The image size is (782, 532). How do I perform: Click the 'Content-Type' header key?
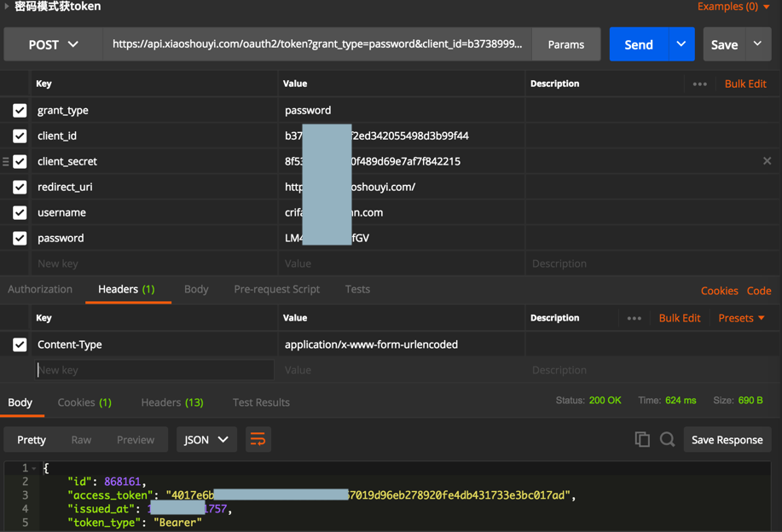70,344
